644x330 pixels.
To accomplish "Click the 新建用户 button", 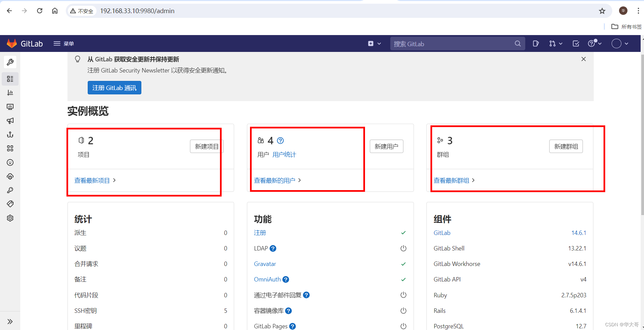I will (386, 146).
